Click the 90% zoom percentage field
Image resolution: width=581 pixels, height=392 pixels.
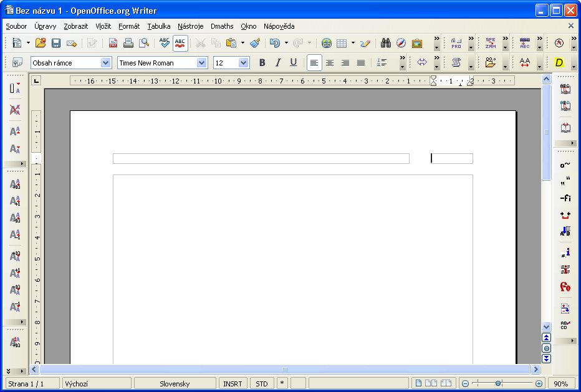tap(561, 384)
